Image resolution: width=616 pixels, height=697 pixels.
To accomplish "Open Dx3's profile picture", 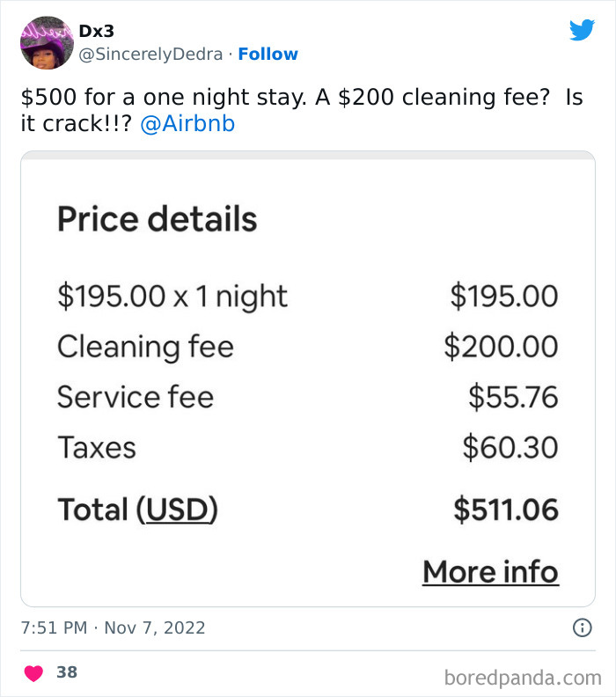I will pyautogui.click(x=48, y=42).
